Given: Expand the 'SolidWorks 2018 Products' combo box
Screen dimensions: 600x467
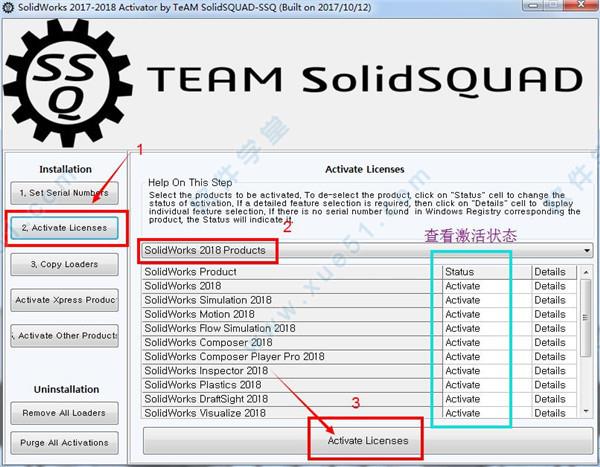Looking at the screenshot, I should [365, 250].
